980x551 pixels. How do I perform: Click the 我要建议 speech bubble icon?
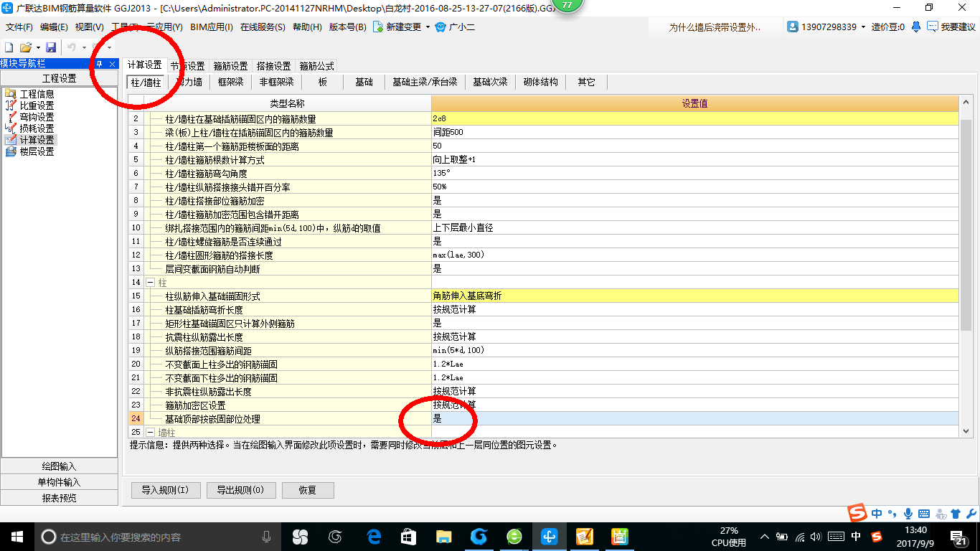(932, 27)
